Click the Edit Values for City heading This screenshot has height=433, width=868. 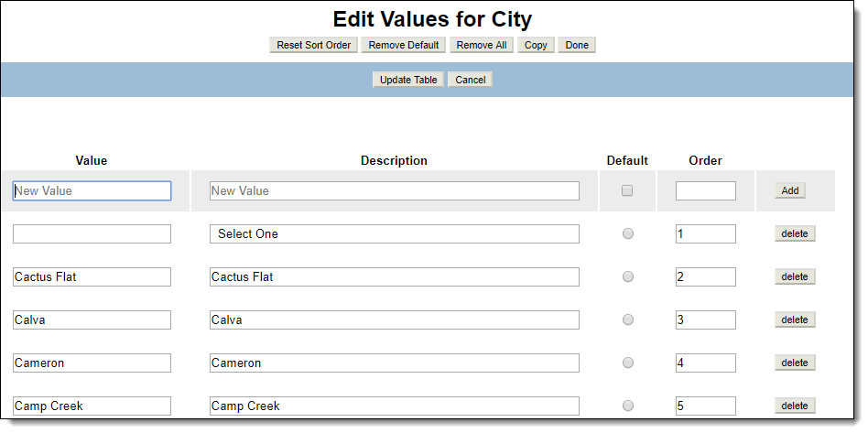coord(432,19)
